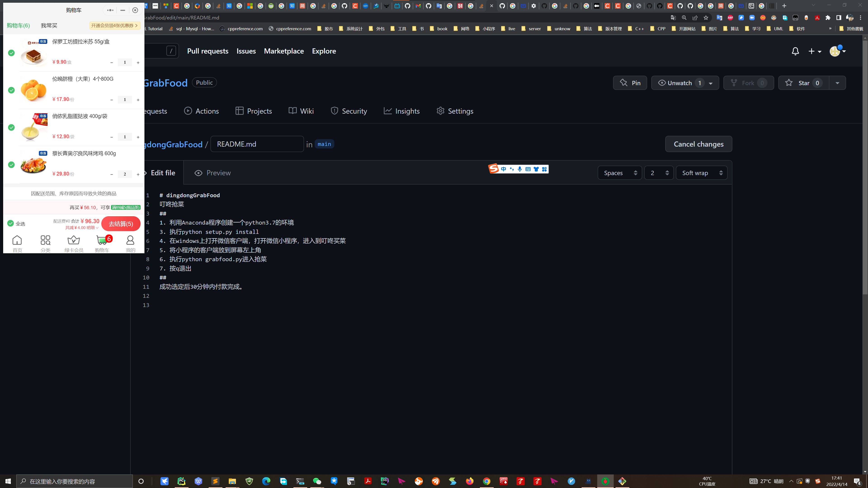Decrease navel orange quantity with minus

(111, 100)
